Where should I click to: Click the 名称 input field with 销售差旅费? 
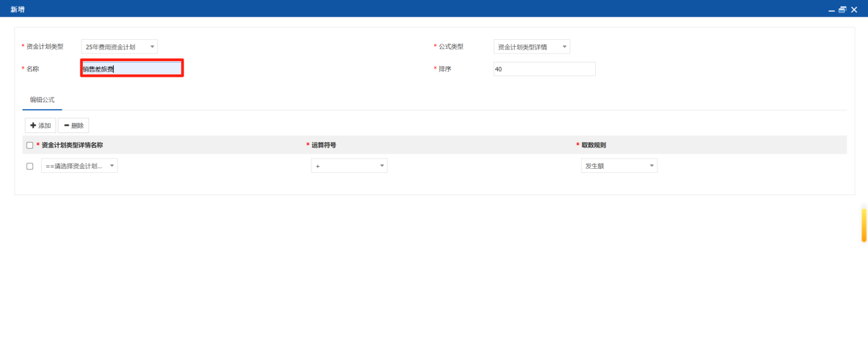point(132,69)
